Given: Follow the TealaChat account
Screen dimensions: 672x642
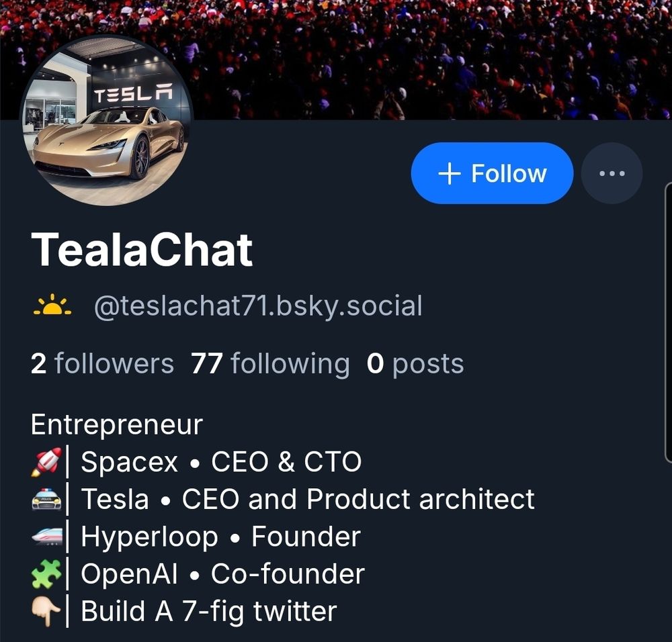Looking at the screenshot, I should pyautogui.click(x=492, y=173).
